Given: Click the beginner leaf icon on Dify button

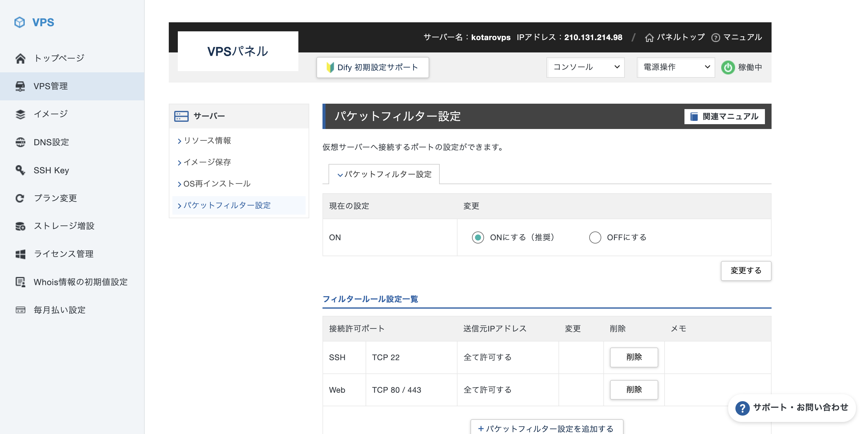Looking at the screenshot, I should [x=330, y=68].
